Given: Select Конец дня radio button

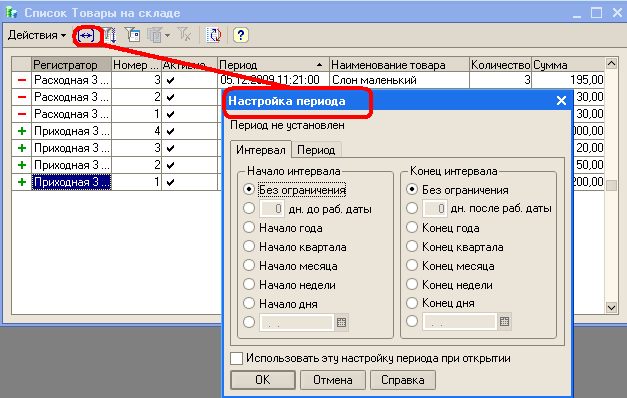Looking at the screenshot, I should (x=412, y=303).
